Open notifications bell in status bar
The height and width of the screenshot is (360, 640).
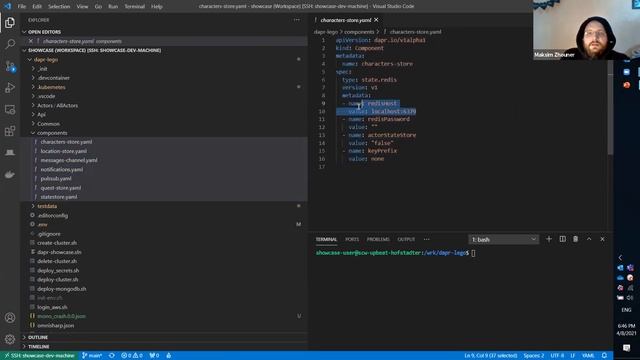(604, 356)
